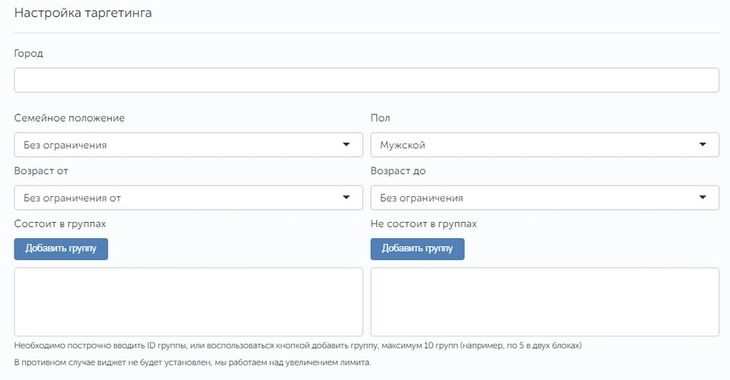Open the Семейное положение dropdown

tap(188, 145)
